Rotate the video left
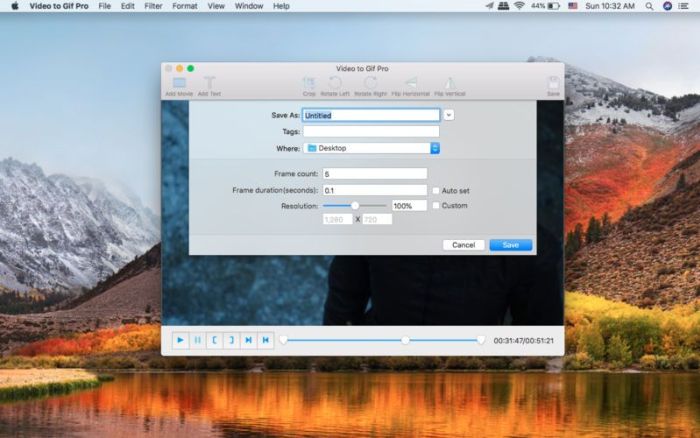This screenshot has width=700, height=438. [x=336, y=84]
